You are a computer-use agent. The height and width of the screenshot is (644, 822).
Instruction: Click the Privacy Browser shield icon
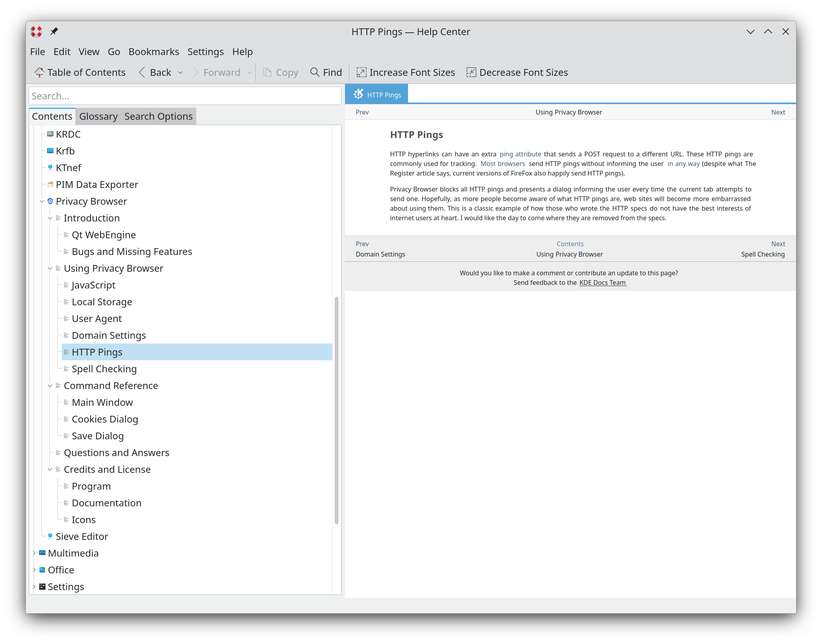tap(50, 201)
